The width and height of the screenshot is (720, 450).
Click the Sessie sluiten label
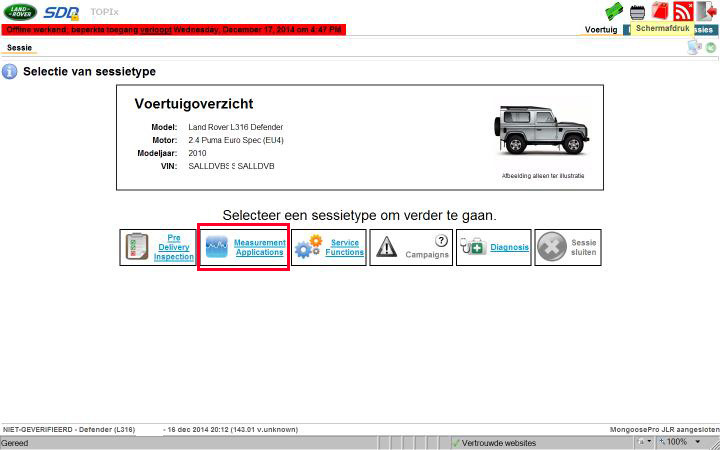point(584,247)
